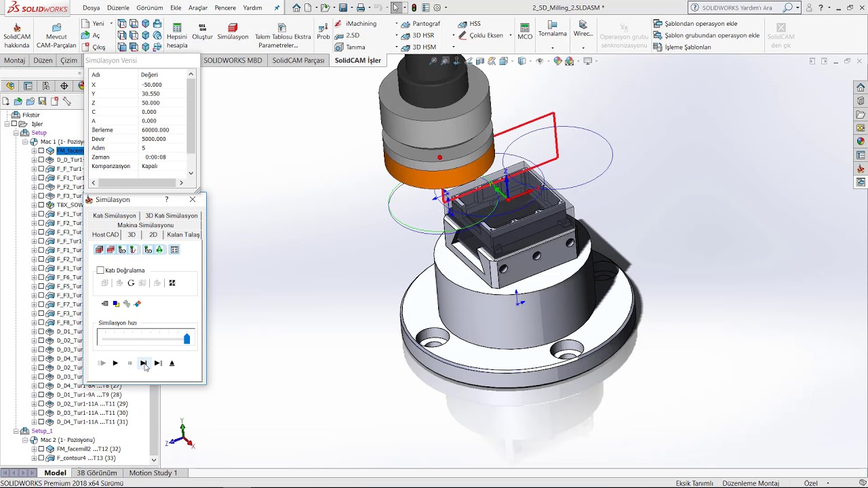Open Simülasyon dialog help question mark
This screenshot has width=868, height=488.
click(x=166, y=200)
